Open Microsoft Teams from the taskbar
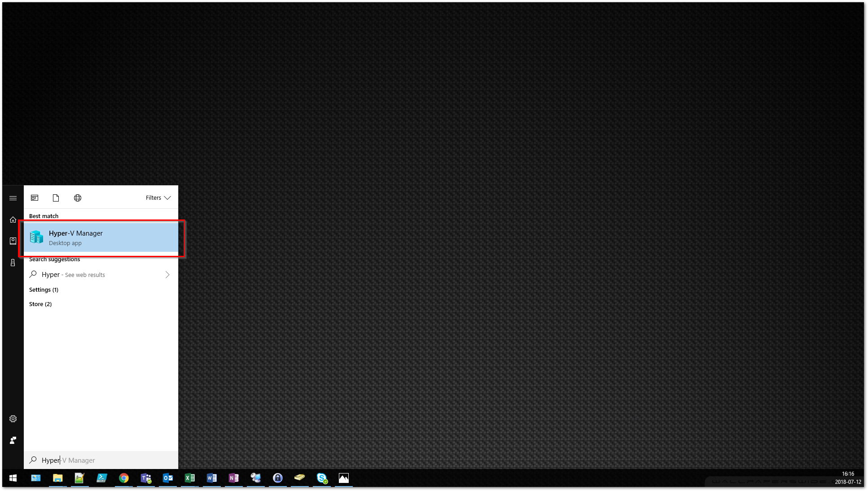Image resolution: width=868 pixels, height=491 pixels. (x=146, y=478)
